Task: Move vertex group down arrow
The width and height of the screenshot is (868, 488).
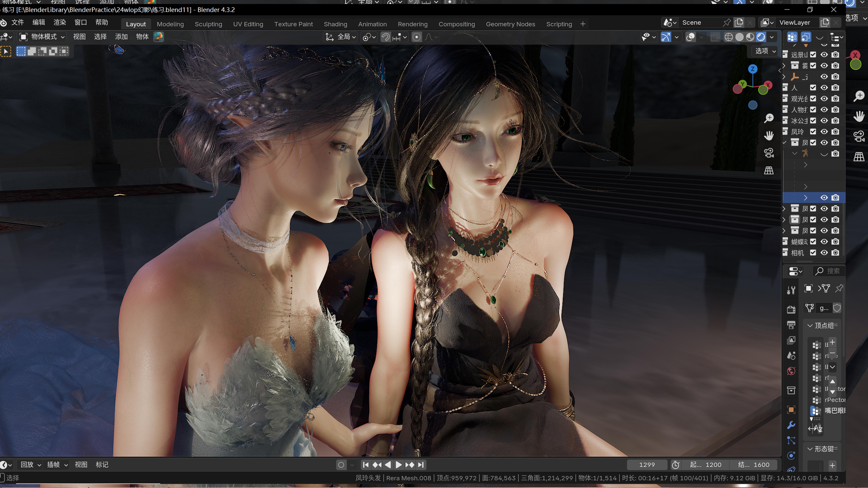Action: (x=832, y=392)
